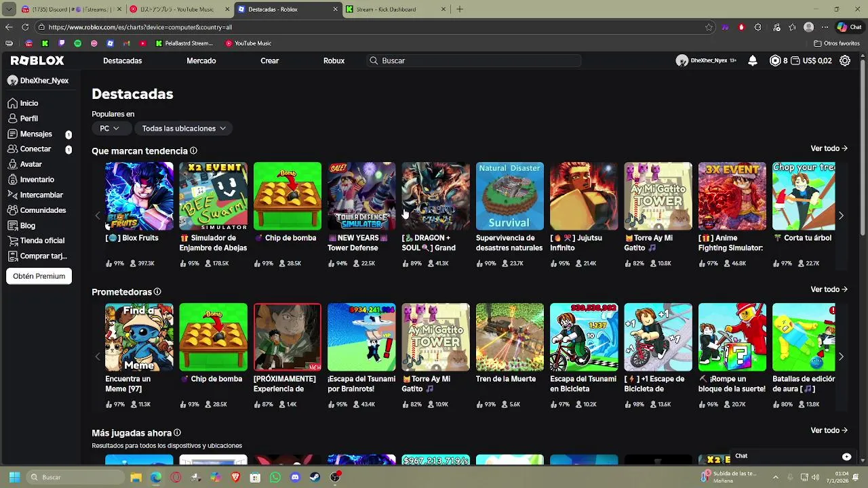
Task: Open Robux in the top navigation
Action: [334, 61]
